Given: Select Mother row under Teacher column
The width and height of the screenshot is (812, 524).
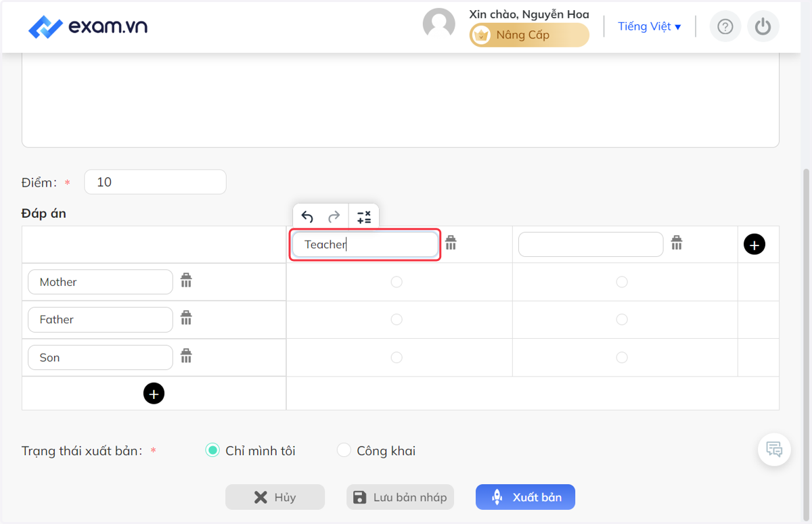Looking at the screenshot, I should 397,281.
